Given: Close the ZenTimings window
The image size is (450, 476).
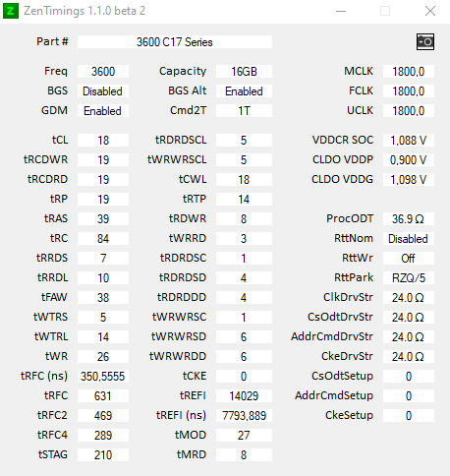Looking at the screenshot, I should click(x=430, y=11).
